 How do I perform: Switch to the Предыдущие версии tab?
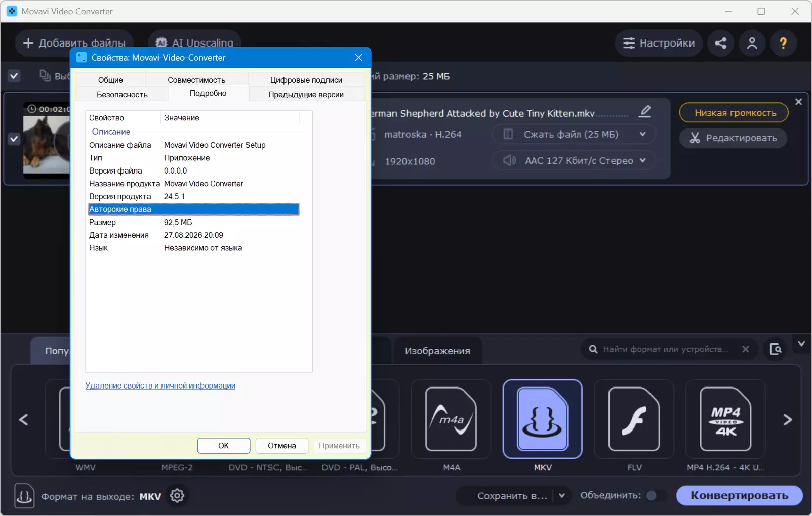click(306, 94)
